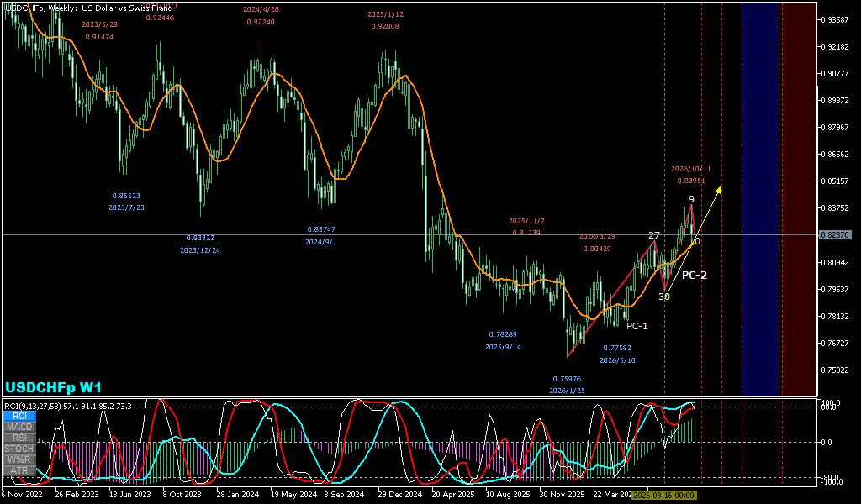Click the high price label 0.80429
This screenshot has height=504, width=861.
(597, 249)
